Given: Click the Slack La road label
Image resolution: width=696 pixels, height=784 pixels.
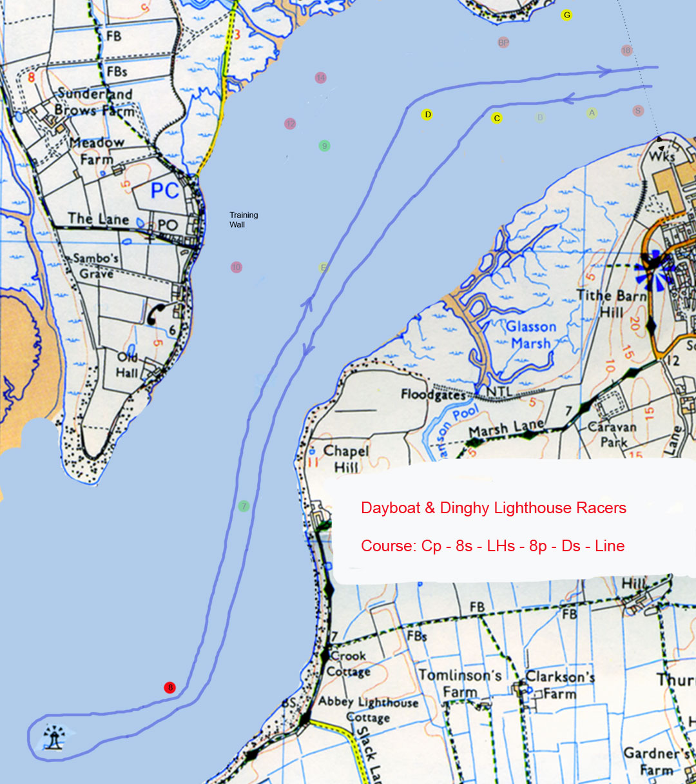Looking at the screenshot, I should coord(370,754).
